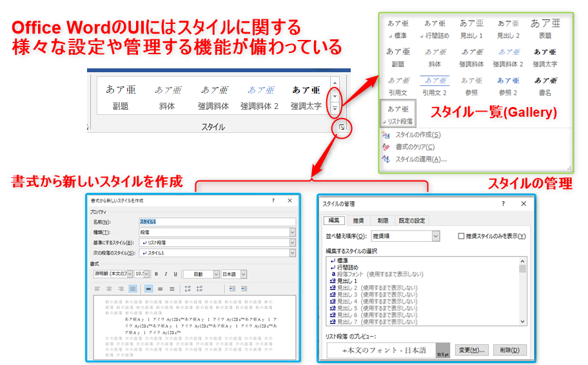Switch to the 制限 tab
588x365 pixels.
382,221
